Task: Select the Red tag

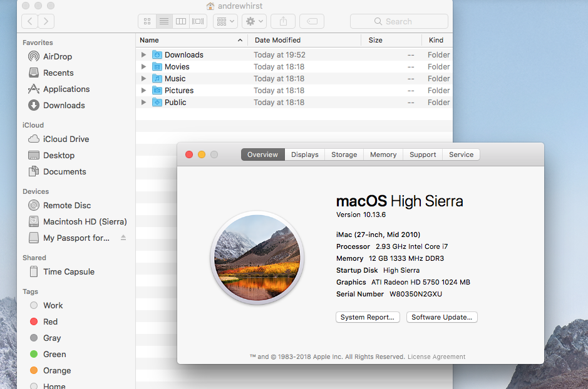Action: [43, 321]
